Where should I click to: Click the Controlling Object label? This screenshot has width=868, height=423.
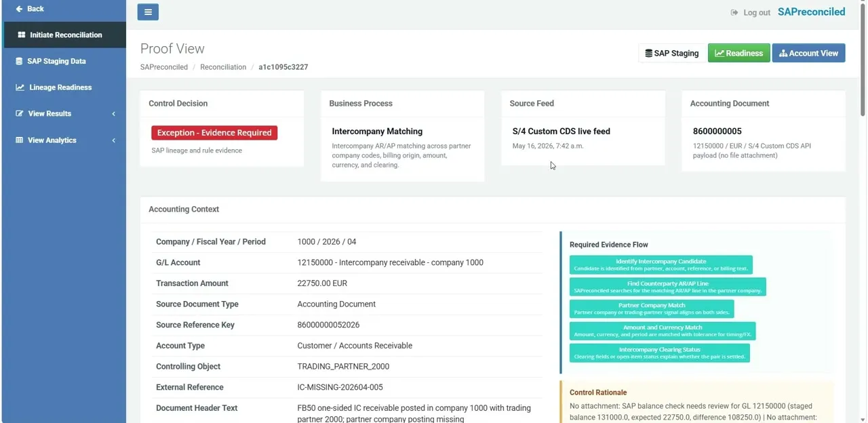click(x=188, y=367)
